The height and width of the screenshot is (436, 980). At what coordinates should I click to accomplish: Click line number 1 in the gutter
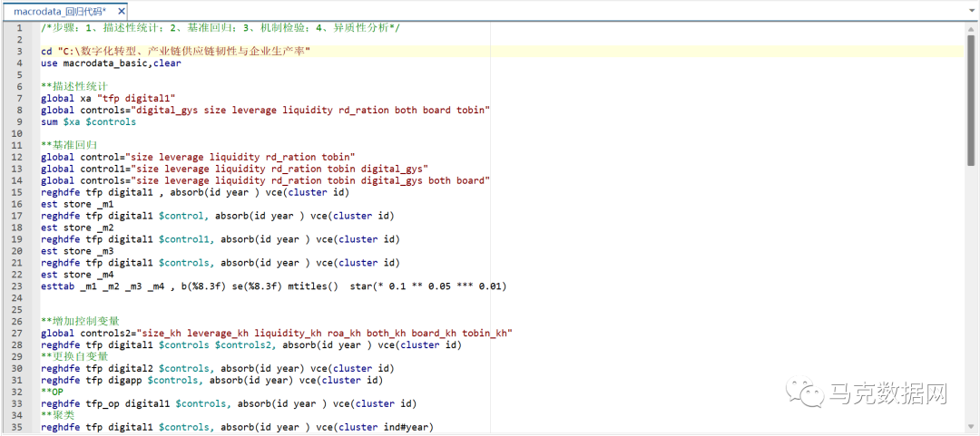tap(19, 28)
